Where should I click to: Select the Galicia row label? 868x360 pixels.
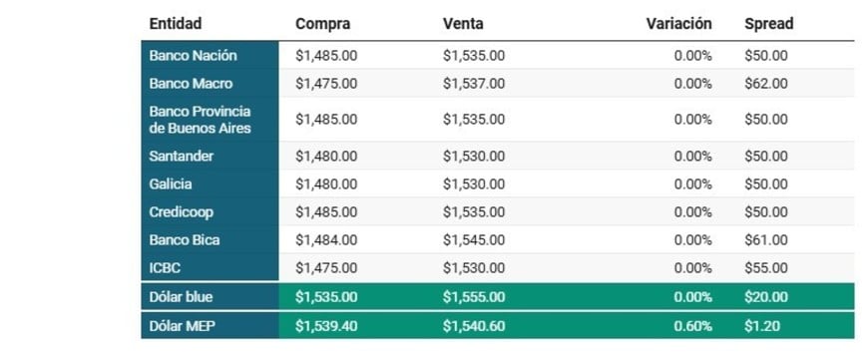[171, 184]
